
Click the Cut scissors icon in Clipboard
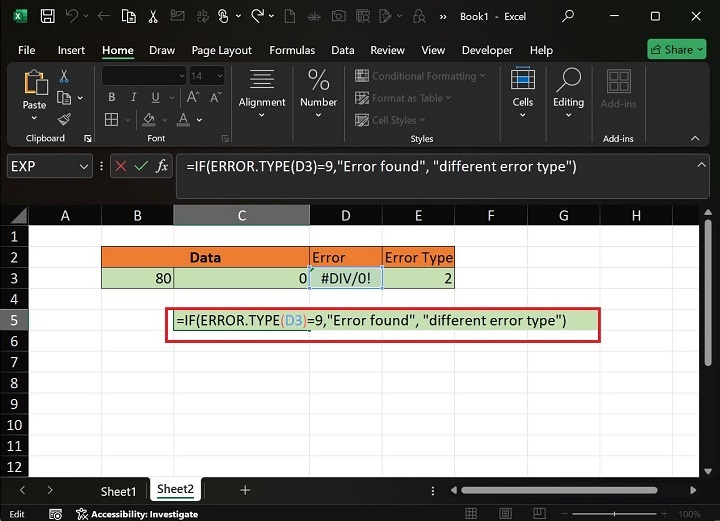click(64, 77)
